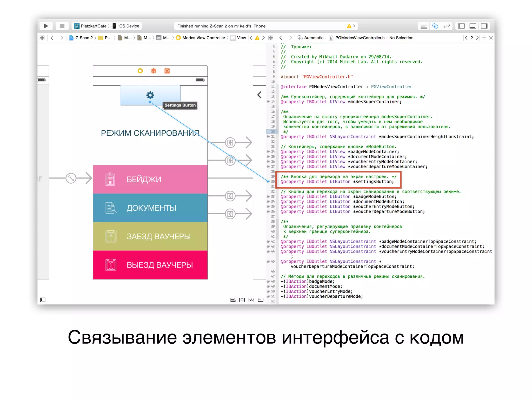Open the Align constraints tool
Screen dimensions: 532x399
233,300
